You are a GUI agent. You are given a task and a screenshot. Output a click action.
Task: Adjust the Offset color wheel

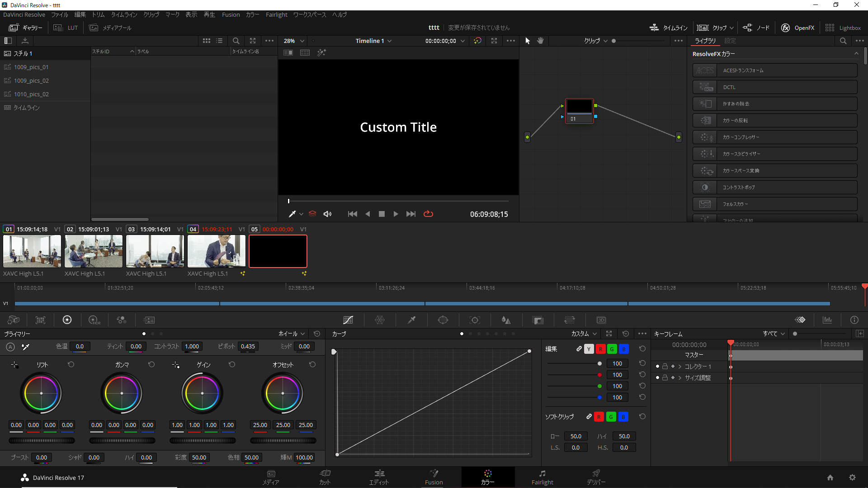coord(283,393)
